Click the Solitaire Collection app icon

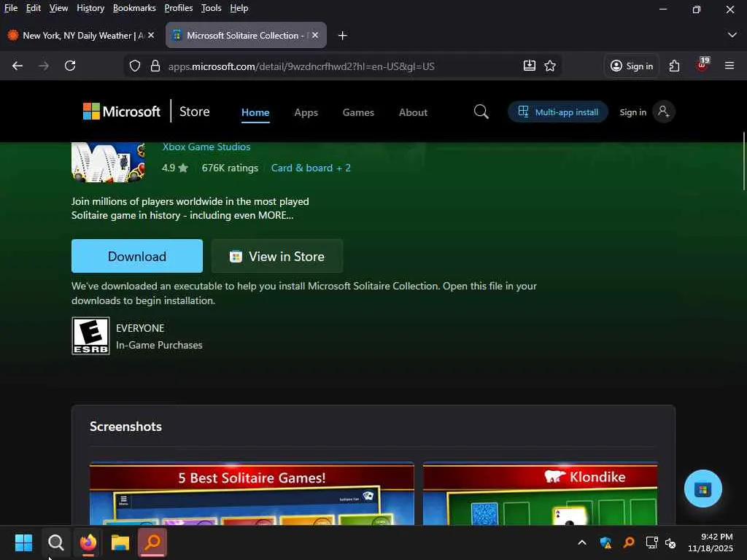[109, 162]
